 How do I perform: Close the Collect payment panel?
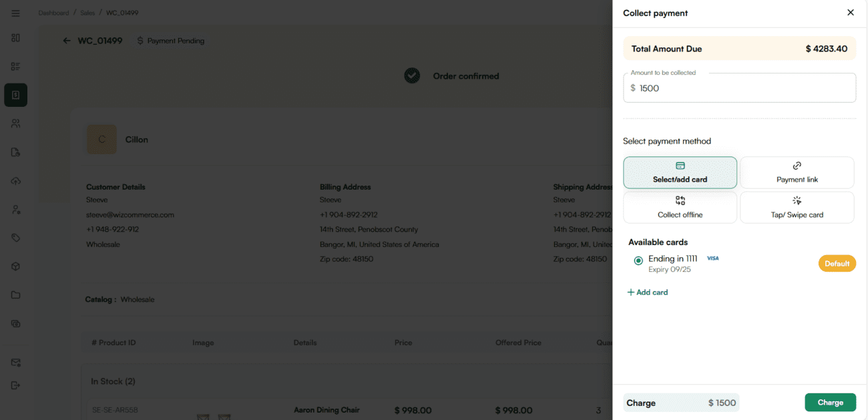click(850, 13)
